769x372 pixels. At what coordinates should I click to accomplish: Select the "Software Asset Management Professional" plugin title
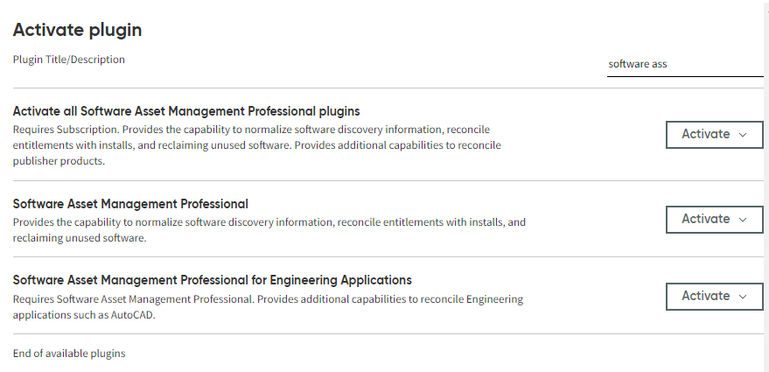pyautogui.click(x=130, y=204)
